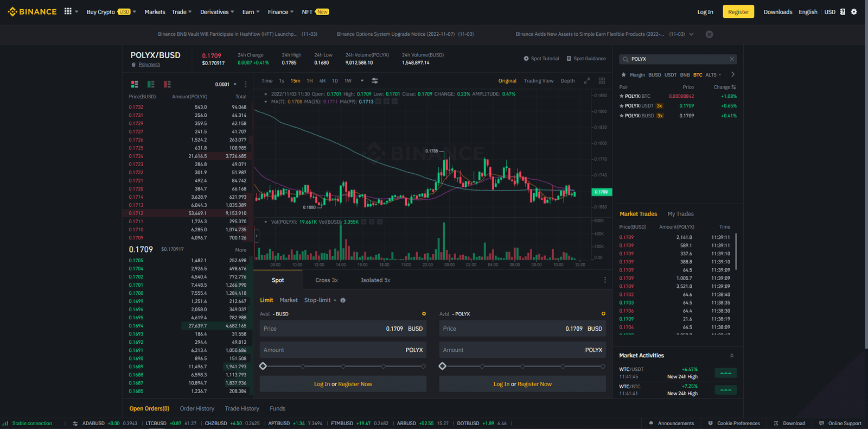This screenshot has height=429, width=868.
Task: Click Markets in top navigation
Action: click(155, 12)
